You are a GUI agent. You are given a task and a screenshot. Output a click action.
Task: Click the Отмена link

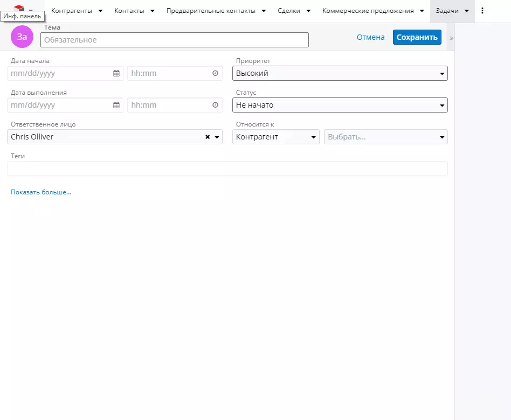point(370,37)
